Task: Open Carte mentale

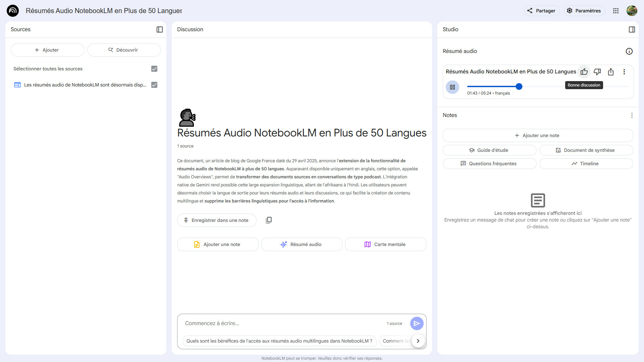Action: (x=386, y=244)
